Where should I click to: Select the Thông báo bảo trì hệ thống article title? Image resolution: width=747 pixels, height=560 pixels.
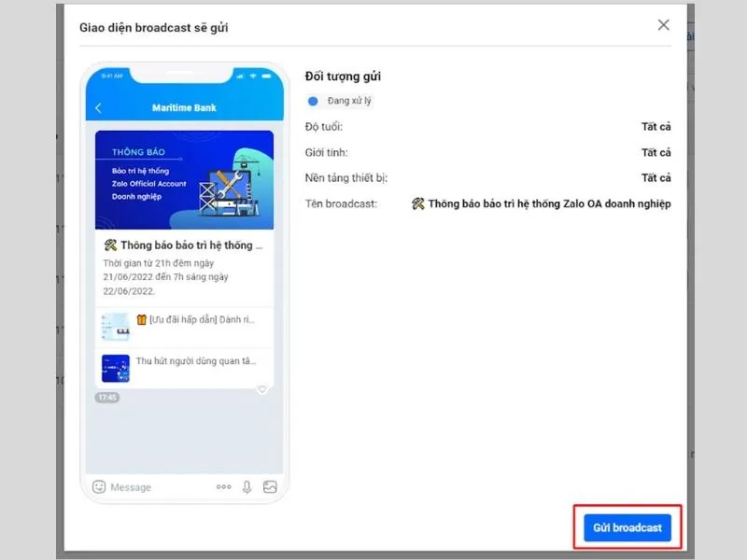tap(183, 245)
